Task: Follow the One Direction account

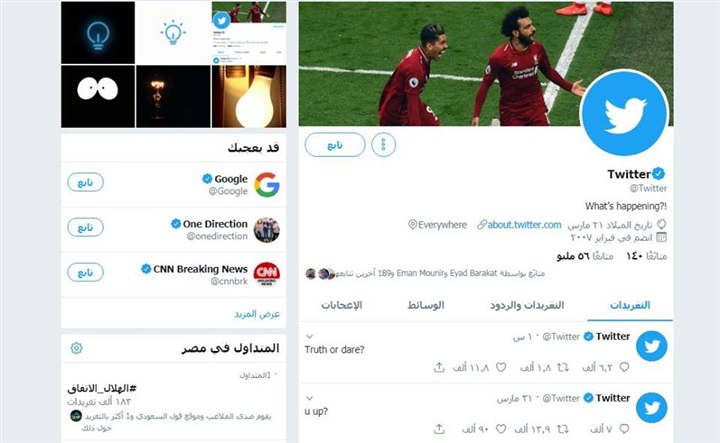Action: [x=85, y=227]
